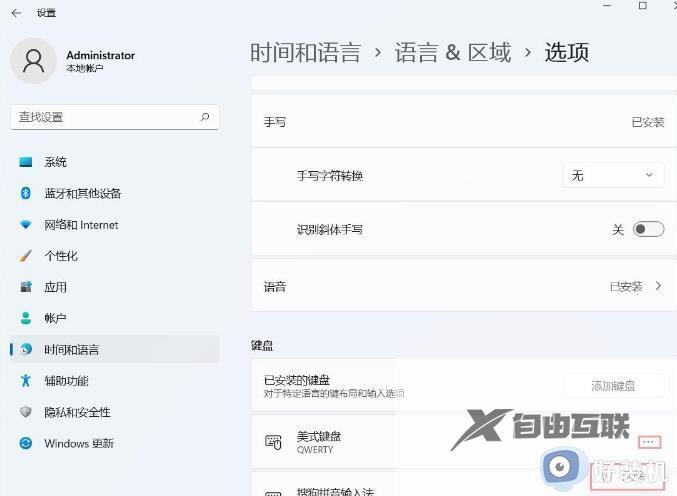Click the 键盘 section heading
This screenshot has width=677, height=496.
[262, 345]
